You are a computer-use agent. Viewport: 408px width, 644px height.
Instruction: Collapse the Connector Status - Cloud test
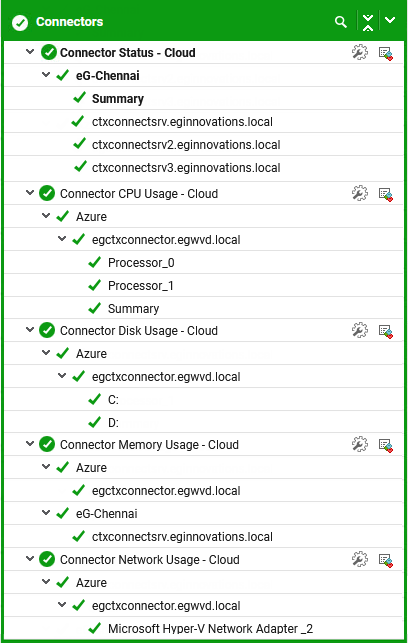(30, 52)
